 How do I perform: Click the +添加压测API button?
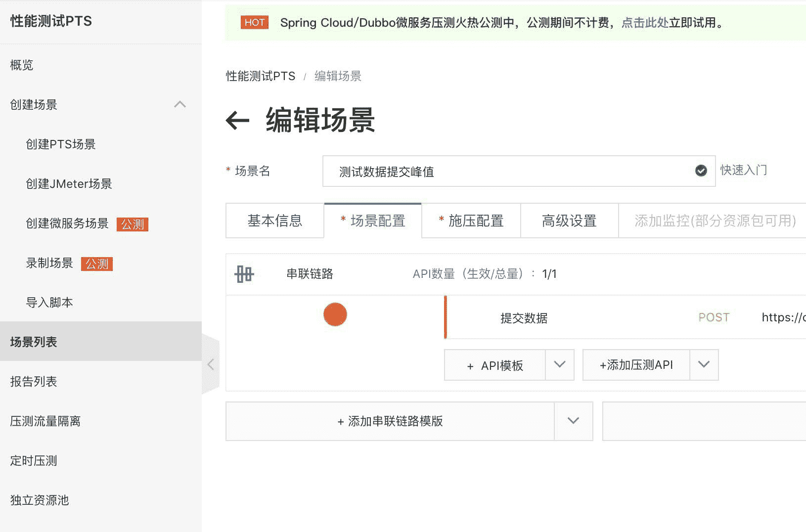pyautogui.click(x=636, y=365)
